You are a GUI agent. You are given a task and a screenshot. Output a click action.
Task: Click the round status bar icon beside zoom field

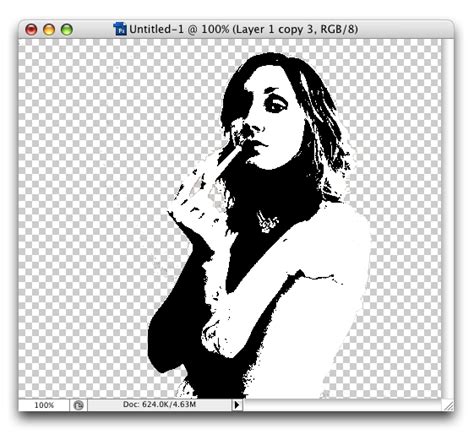click(79, 405)
